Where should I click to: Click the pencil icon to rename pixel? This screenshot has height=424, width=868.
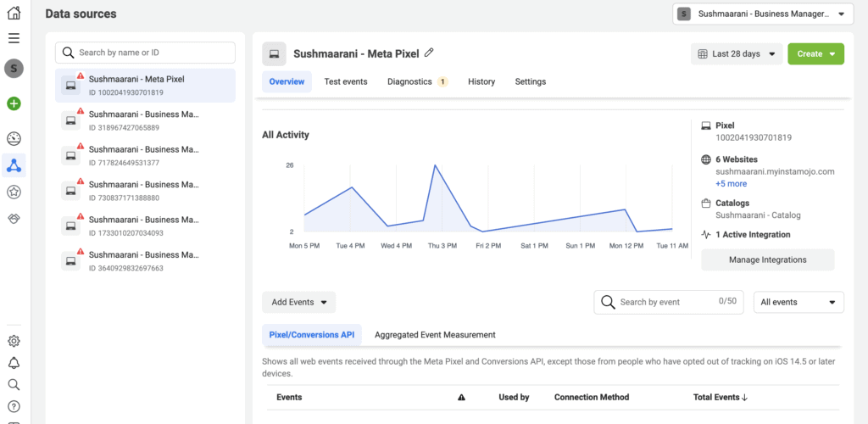click(429, 53)
